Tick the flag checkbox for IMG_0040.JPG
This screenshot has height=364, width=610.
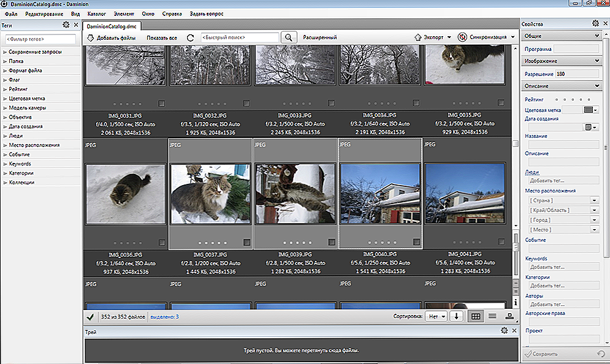tap(416, 242)
